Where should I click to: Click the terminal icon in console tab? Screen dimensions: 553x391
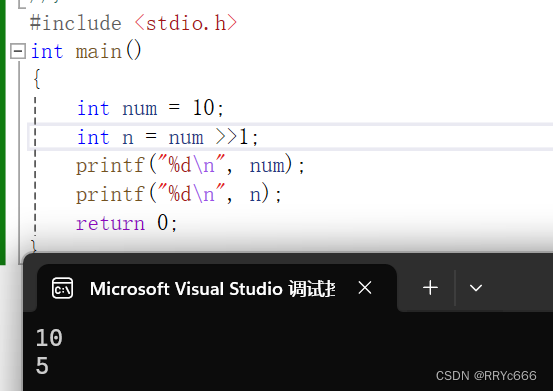click(62, 288)
